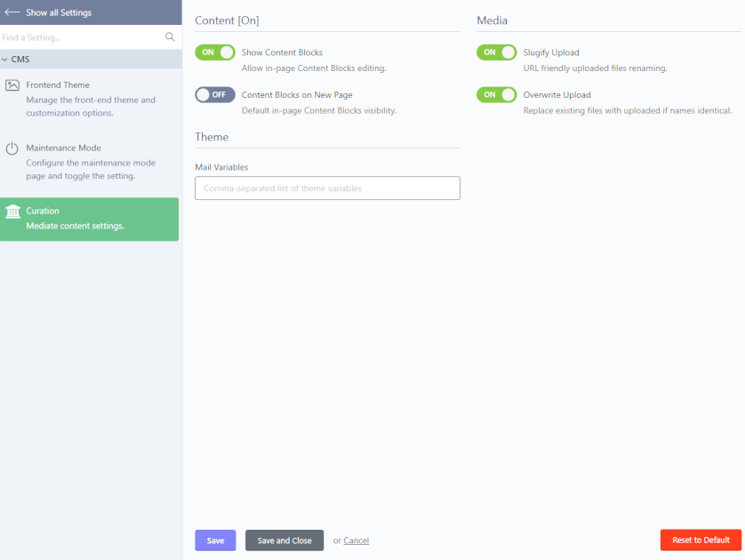Image resolution: width=745 pixels, height=560 pixels.
Task: Open the Frontend Theme settings item
Action: pos(89,99)
